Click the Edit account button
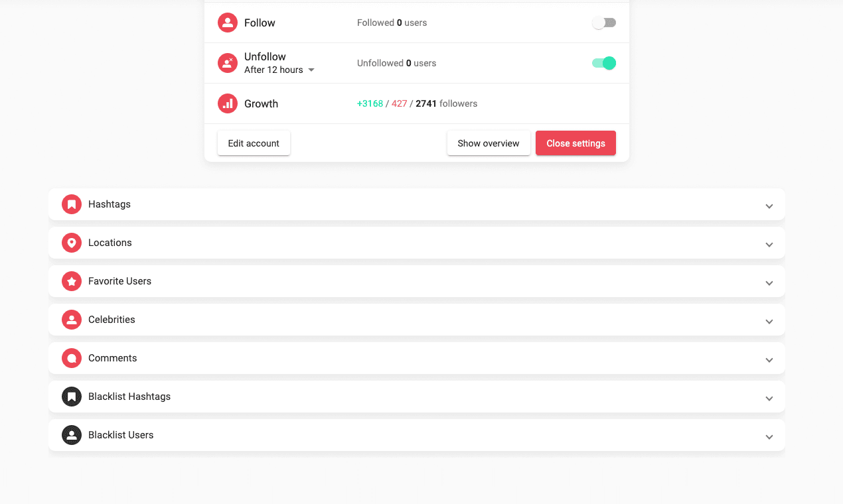 [254, 143]
